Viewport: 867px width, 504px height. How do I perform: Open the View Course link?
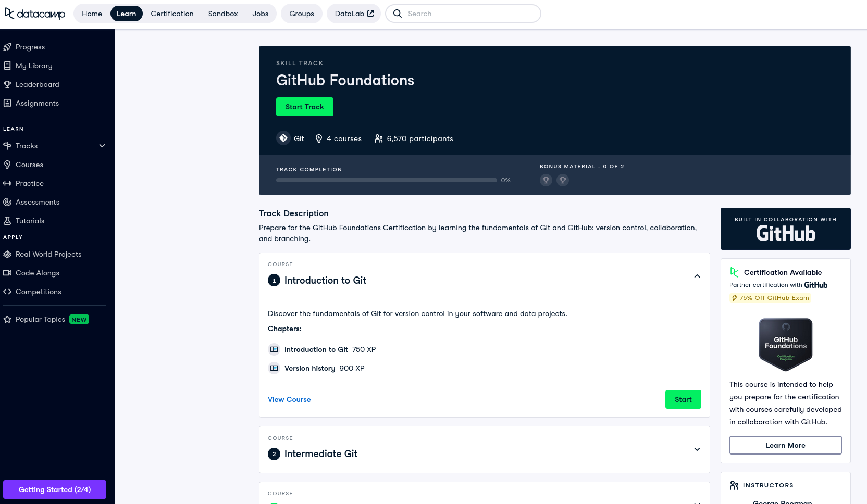(x=289, y=399)
